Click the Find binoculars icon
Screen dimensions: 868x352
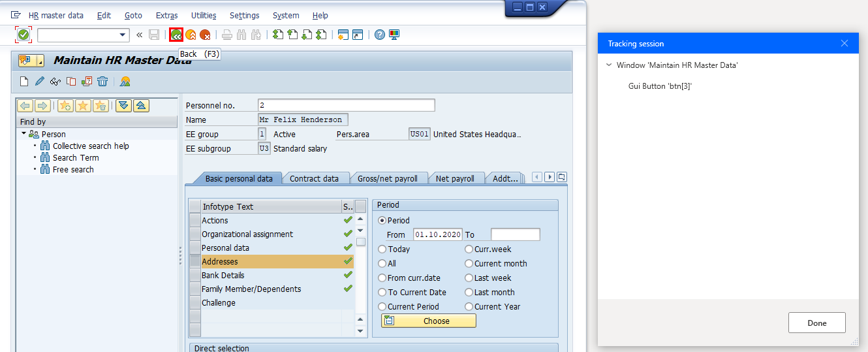[241, 35]
